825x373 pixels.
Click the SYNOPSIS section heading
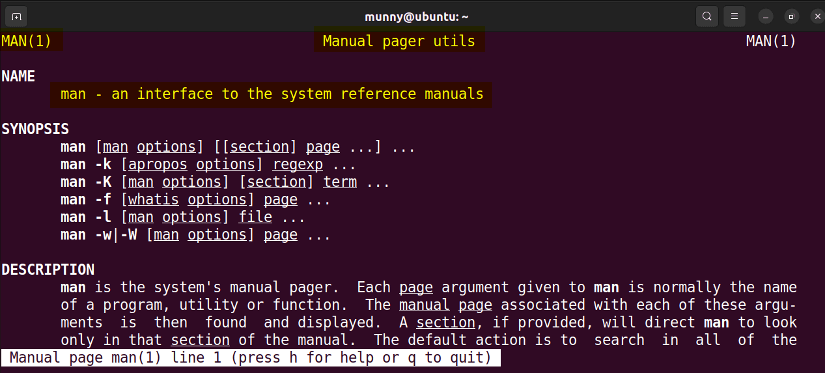[35, 129]
